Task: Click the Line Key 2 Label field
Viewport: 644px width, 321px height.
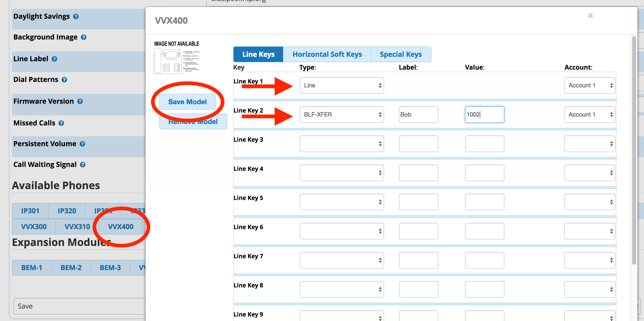Action: tap(418, 115)
